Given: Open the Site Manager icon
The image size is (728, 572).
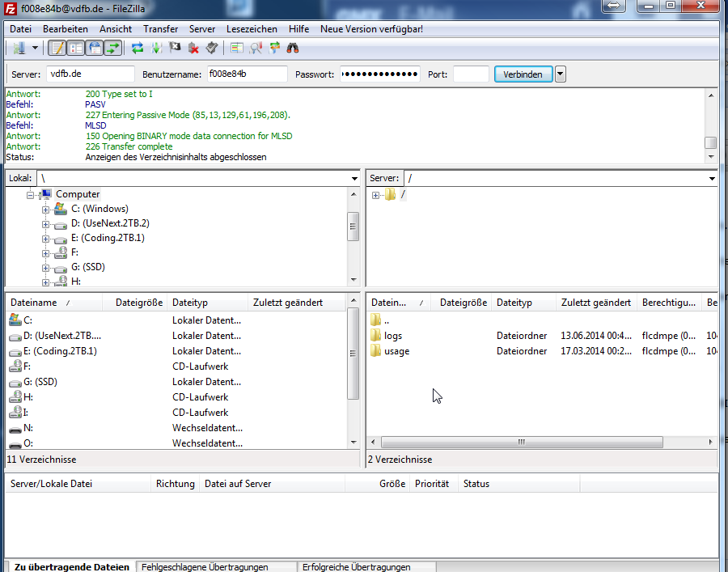Looking at the screenshot, I should tap(19, 49).
